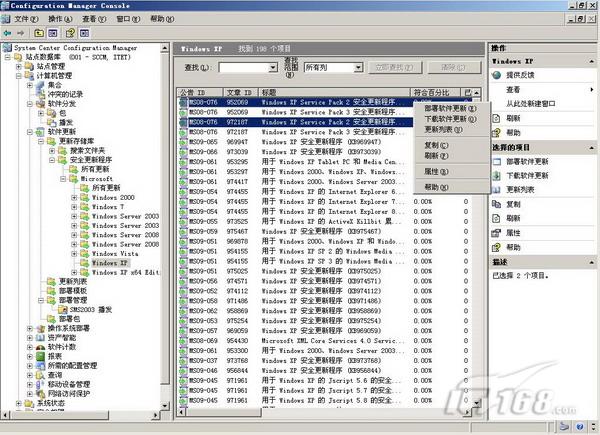Expand the Windows 7 tree node
This screenshot has width=600, height=435.
(x=74, y=207)
